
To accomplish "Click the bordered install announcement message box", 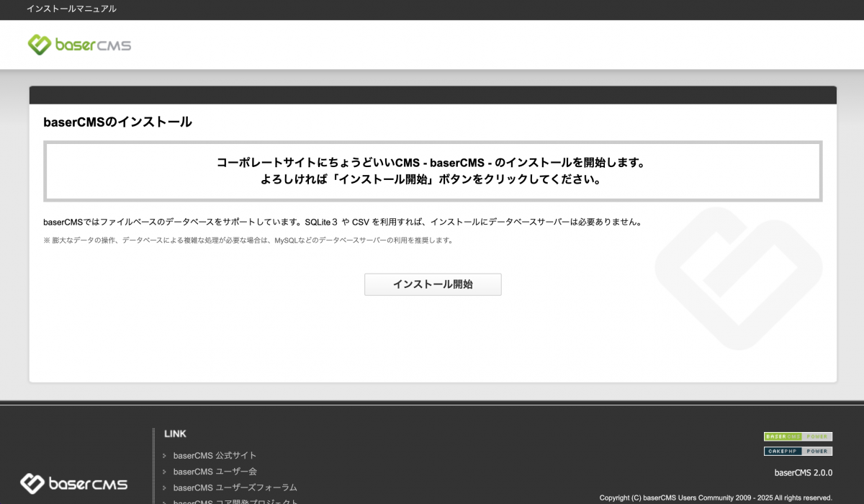I will click(x=432, y=171).
